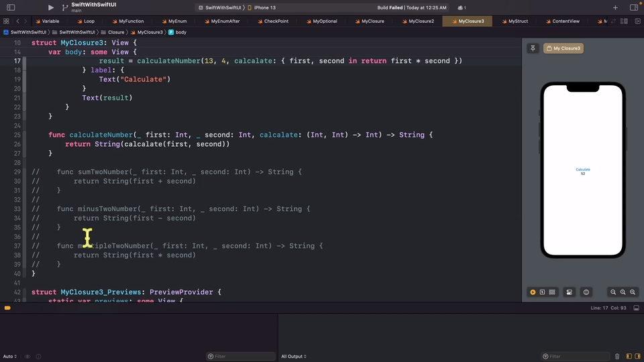Go forward in editor history

25,21
